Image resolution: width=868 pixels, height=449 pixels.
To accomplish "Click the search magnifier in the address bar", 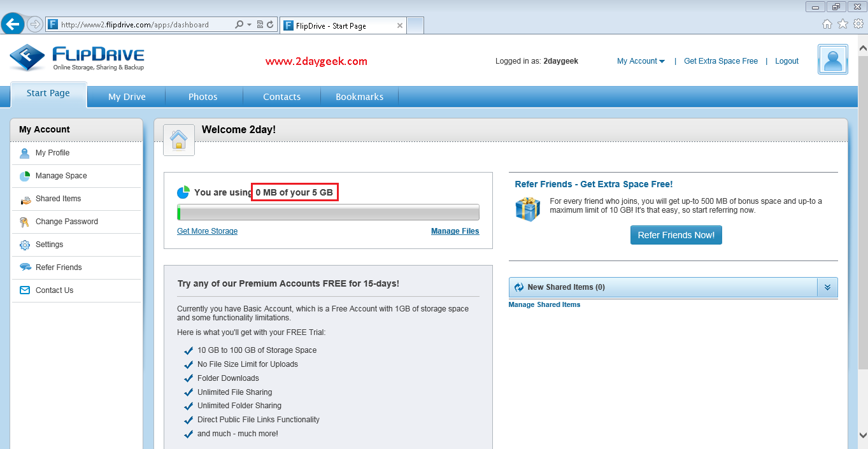I will [x=239, y=25].
